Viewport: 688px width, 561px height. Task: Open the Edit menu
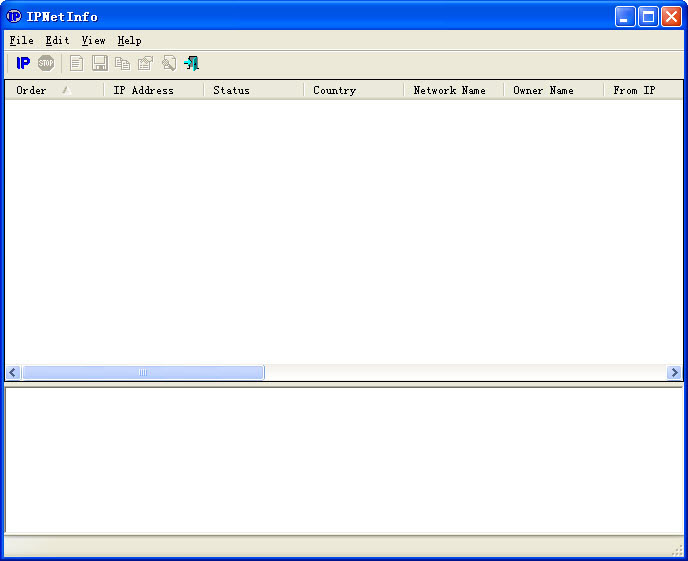[x=57, y=41]
